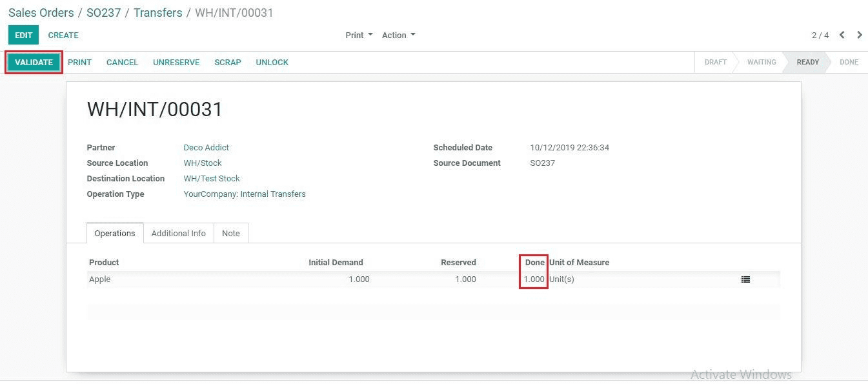Click the scheduled date 10/12/2019 22:36:34

click(569, 148)
